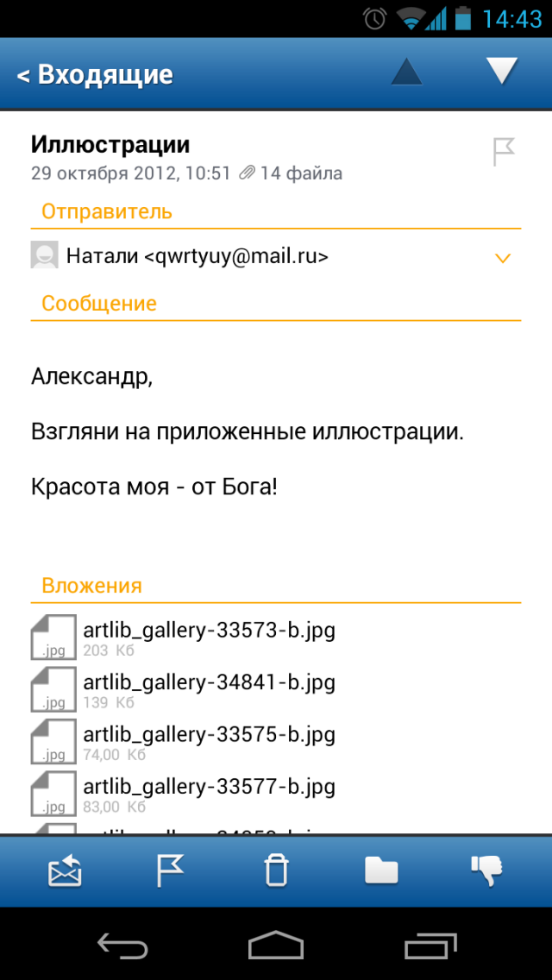
Task: Open attachment artlib_gallery-33577-b.jpg
Action: pos(210,786)
